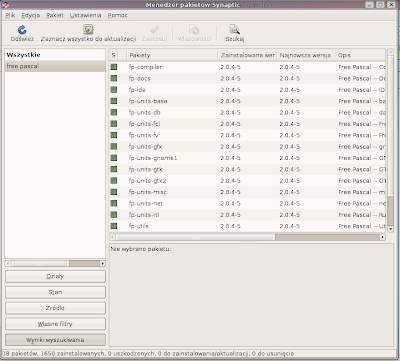Click package list horizontal scrollbar thumb

(195, 237)
